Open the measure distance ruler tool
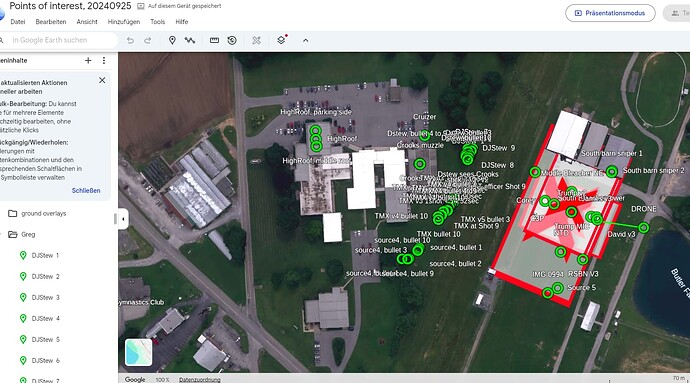Screen dimensions: 690x383 tap(214, 40)
